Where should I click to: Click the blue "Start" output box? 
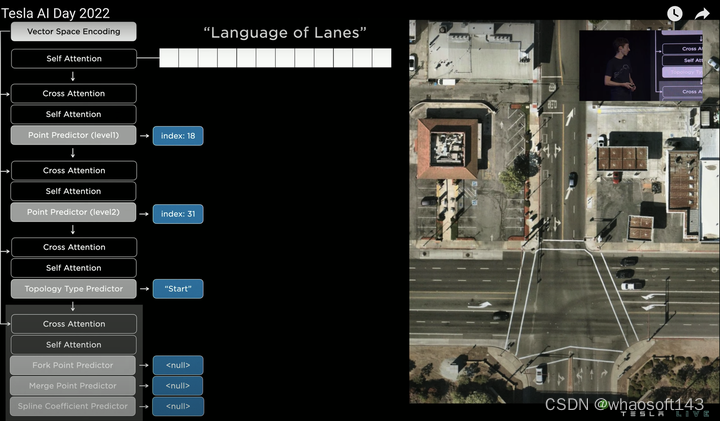(x=178, y=289)
